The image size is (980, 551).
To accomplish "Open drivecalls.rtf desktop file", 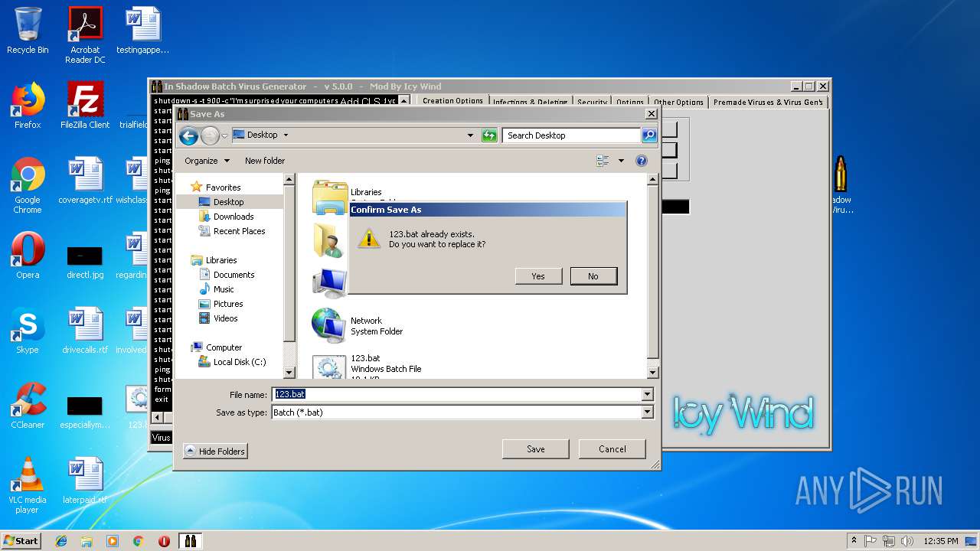I will 85,331.
